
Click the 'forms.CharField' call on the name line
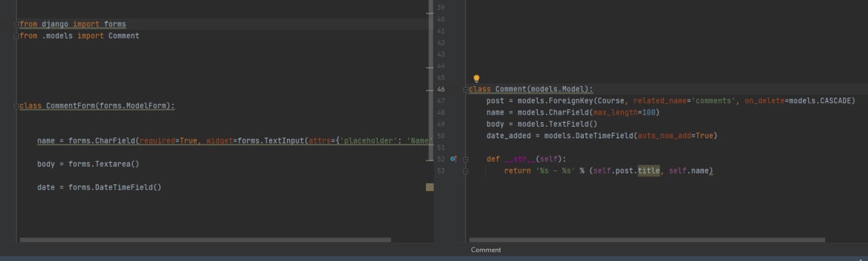pyautogui.click(x=102, y=141)
